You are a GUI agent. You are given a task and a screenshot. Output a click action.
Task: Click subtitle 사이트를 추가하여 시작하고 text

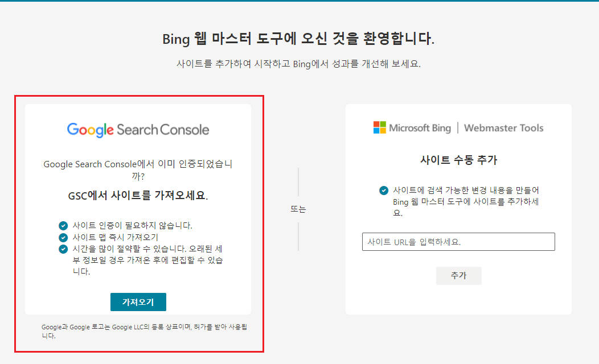(298, 64)
